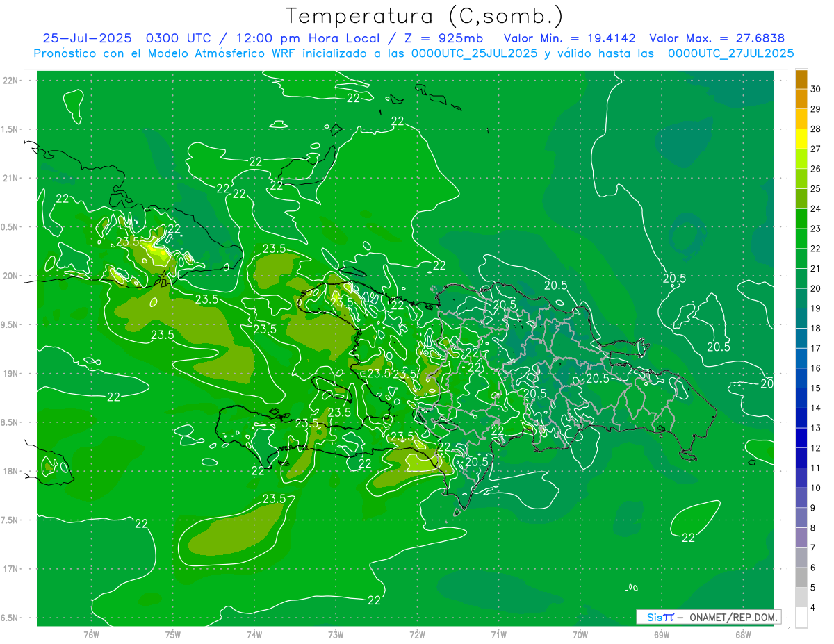Viewport: 834px width, 644px height.
Task: Click the '72W' longitude axis label
Action: tap(418, 635)
